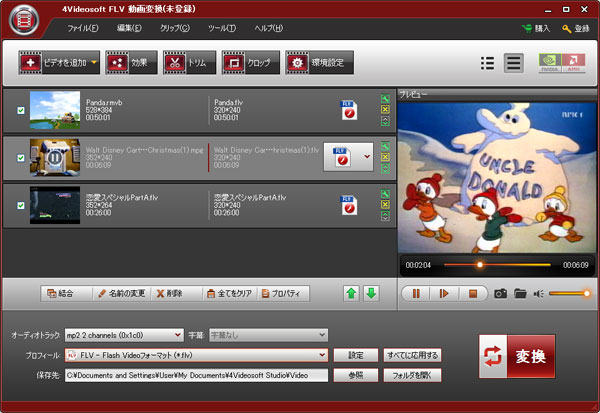
Task: Adjust the preview volume slider
Action: click(569, 294)
